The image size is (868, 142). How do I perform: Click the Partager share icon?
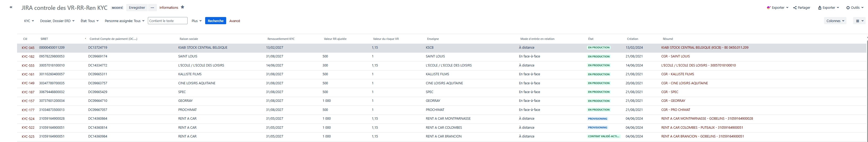tap(794, 7)
